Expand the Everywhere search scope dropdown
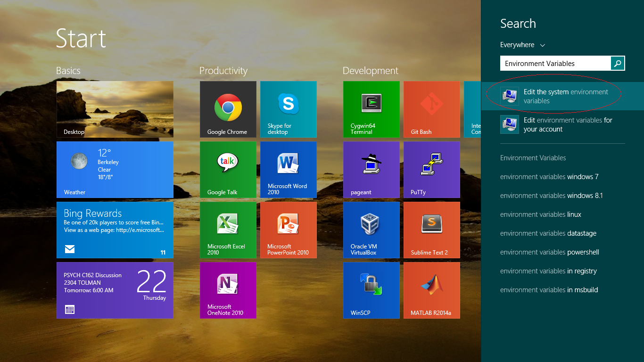644x362 pixels. coord(522,45)
